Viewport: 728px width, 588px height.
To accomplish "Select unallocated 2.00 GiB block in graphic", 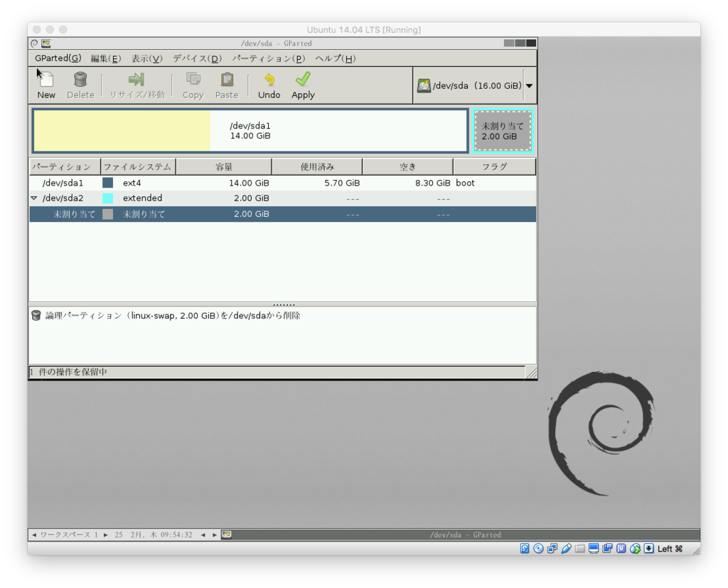I will pos(503,131).
